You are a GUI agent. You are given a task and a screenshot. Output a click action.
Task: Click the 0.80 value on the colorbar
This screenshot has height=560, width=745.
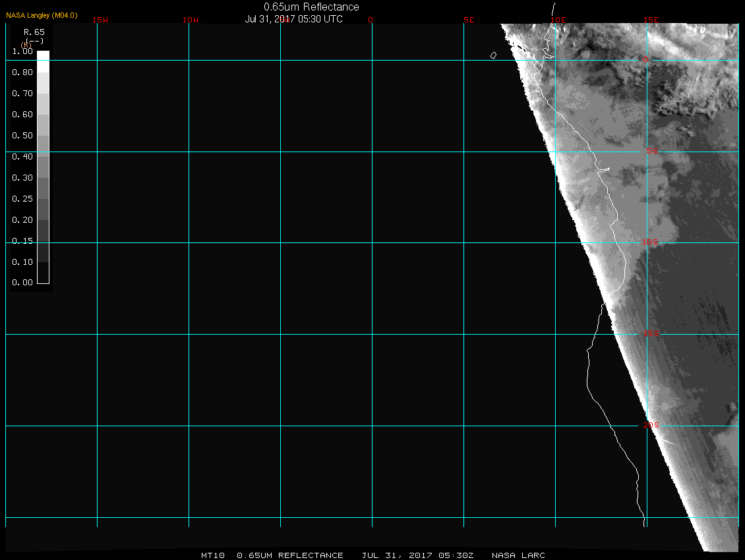pyautogui.click(x=22, y=72)
